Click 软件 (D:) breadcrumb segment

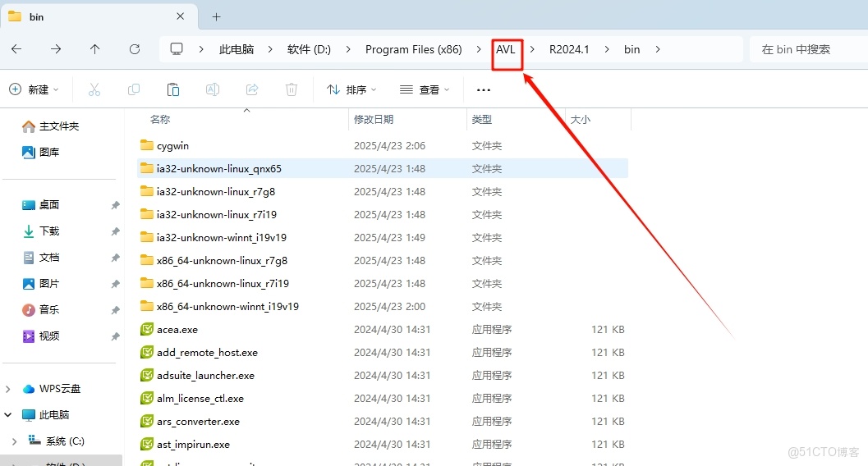point(309,49)
